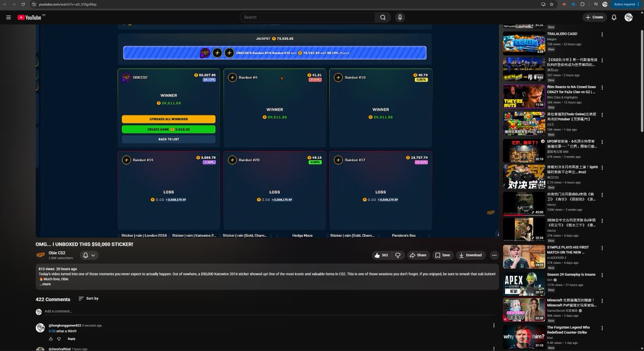This screenshot has width=644, height=351.
Task: Open options for the Toxic Geine video
Action: click(602, 114)
